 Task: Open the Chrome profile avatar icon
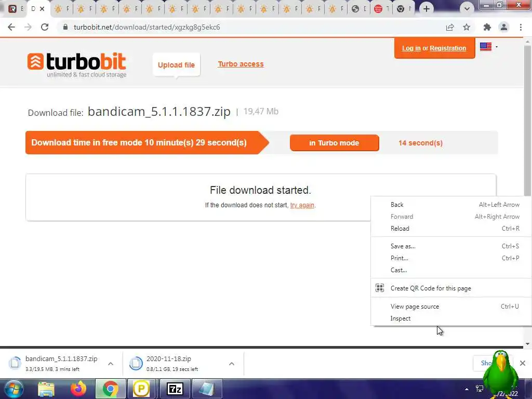click(504, 27)
